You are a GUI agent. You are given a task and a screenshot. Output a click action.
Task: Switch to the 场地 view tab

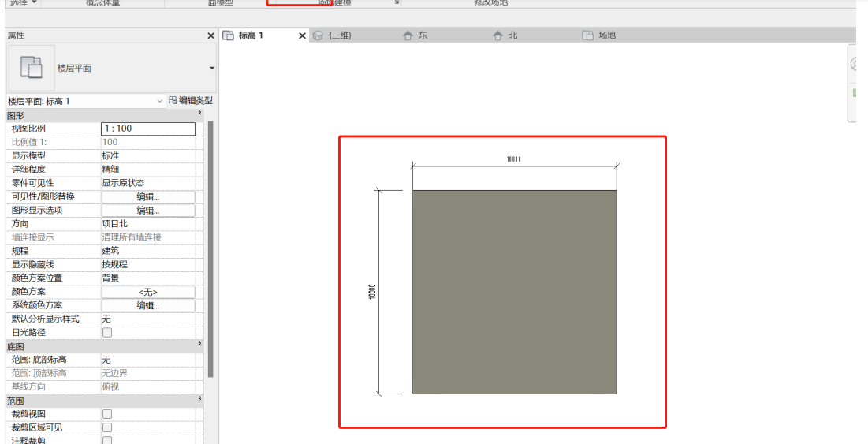pyautogui.click(x=607, y=35)
